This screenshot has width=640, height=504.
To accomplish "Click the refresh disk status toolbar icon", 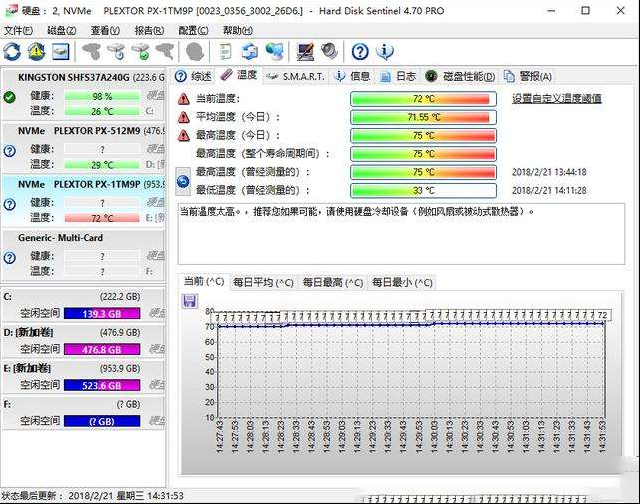I will click(x=12, y=51).
